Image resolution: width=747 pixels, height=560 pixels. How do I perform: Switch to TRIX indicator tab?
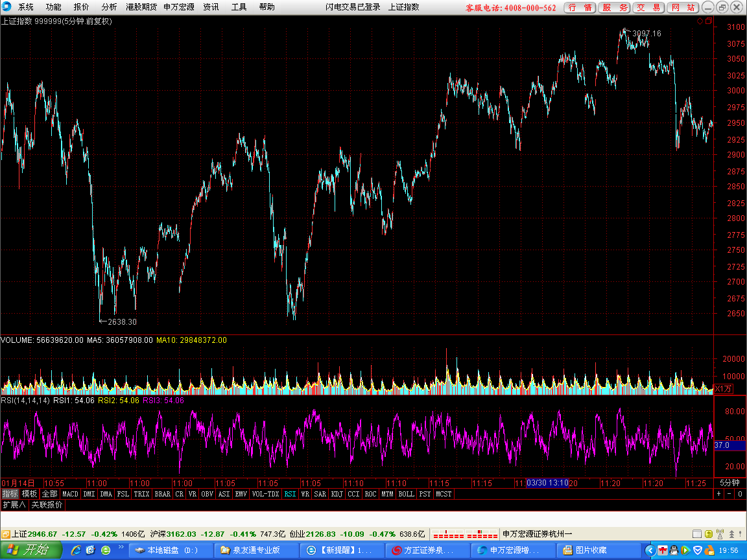pos(141,494)
